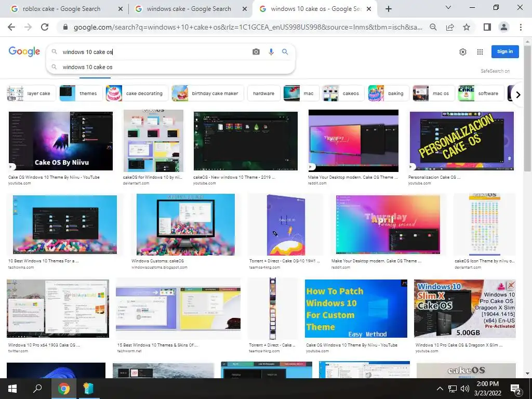The image size is (532, 399).
Task: Open cakeOS for Windows 10 deviantart link
Action: pyautogui.click(x=152, y=177)
